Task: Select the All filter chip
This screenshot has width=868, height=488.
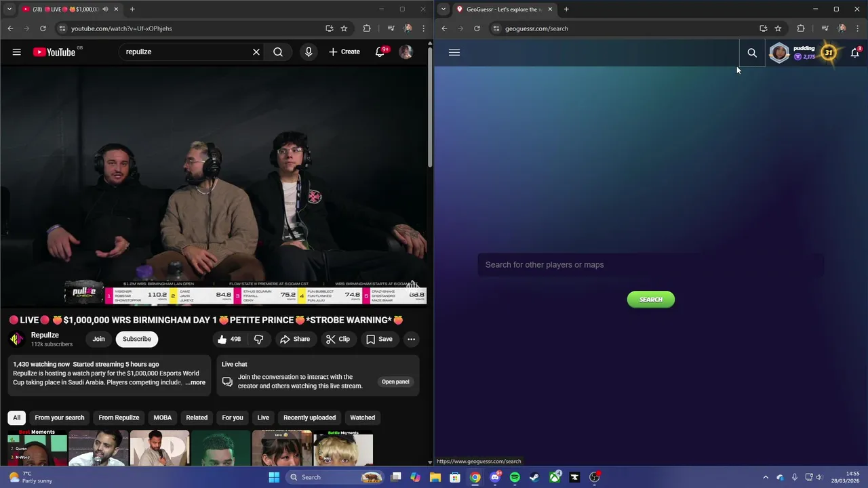Action: (x=17, y=418)
